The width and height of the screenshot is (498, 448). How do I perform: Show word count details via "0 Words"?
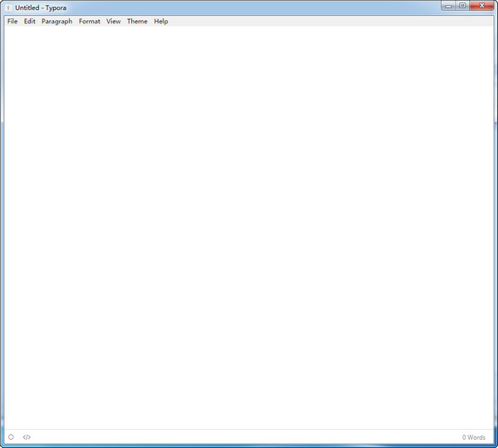473,437
